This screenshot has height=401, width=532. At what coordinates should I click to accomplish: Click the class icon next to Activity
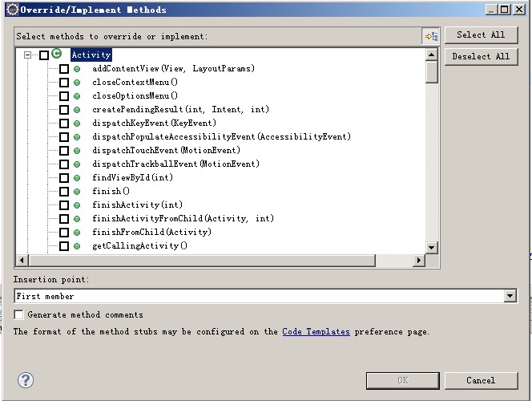tap(57, 54)
